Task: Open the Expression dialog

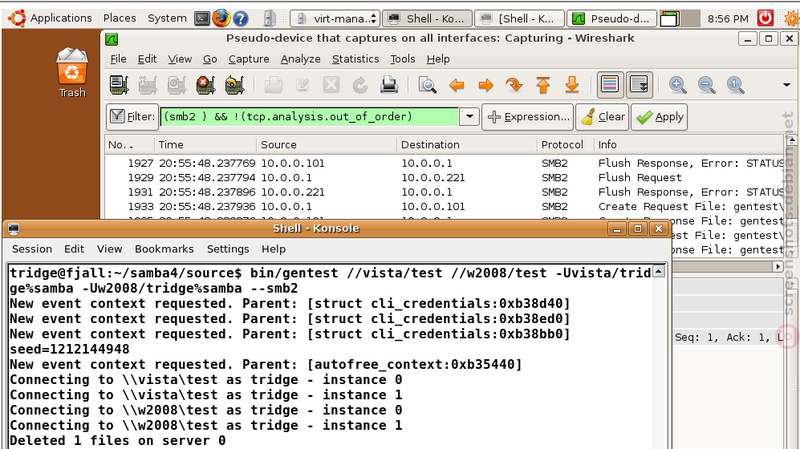Action: 528,117
